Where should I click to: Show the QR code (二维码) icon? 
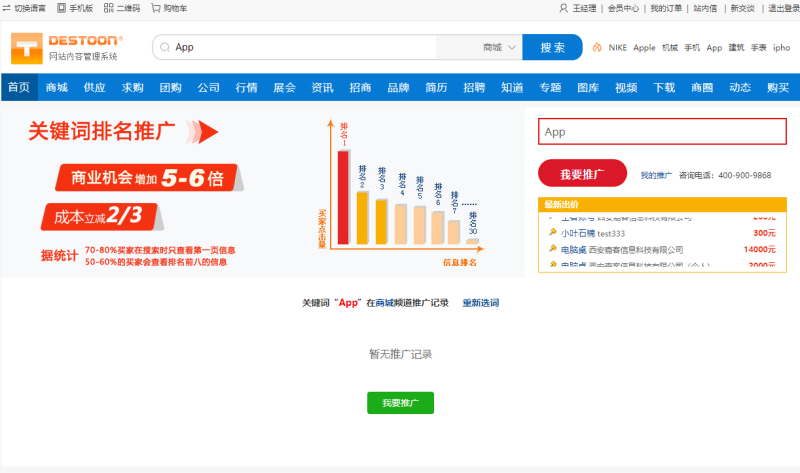click(109, 8)
